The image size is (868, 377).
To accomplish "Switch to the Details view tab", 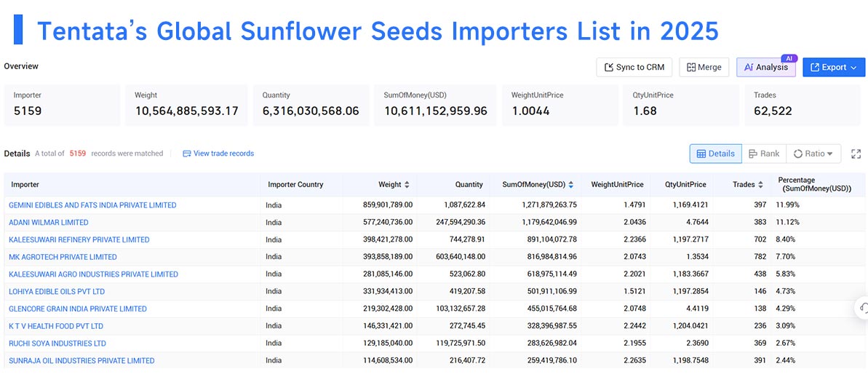I will tap(715, 154).
